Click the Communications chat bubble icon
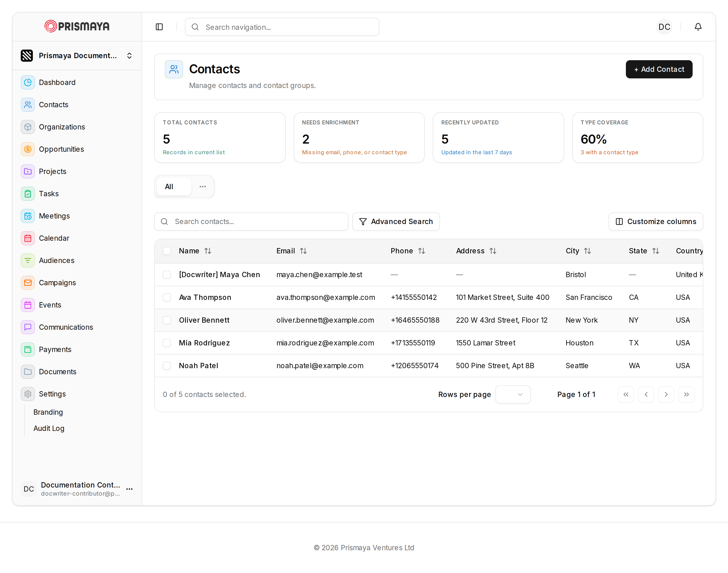The height and width of the screenshot is (573, 728). (x=28, y=327)
